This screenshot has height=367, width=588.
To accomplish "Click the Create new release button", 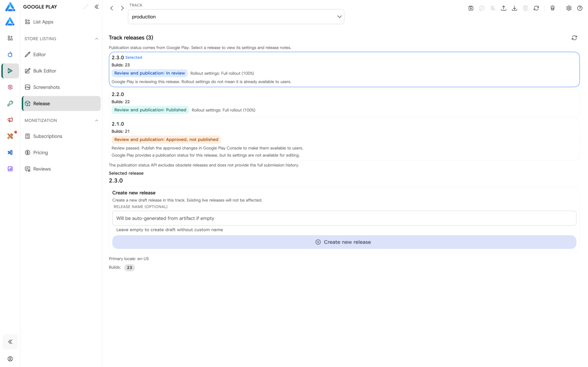I will click(344, 242).
